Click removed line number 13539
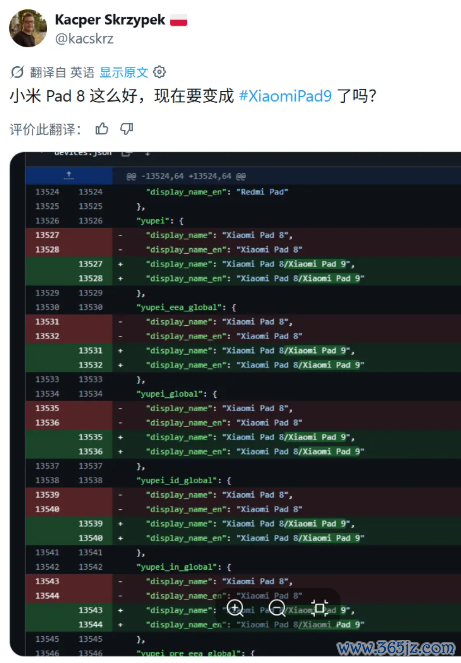This screenshot has width=461, height=663. point(47,495)
